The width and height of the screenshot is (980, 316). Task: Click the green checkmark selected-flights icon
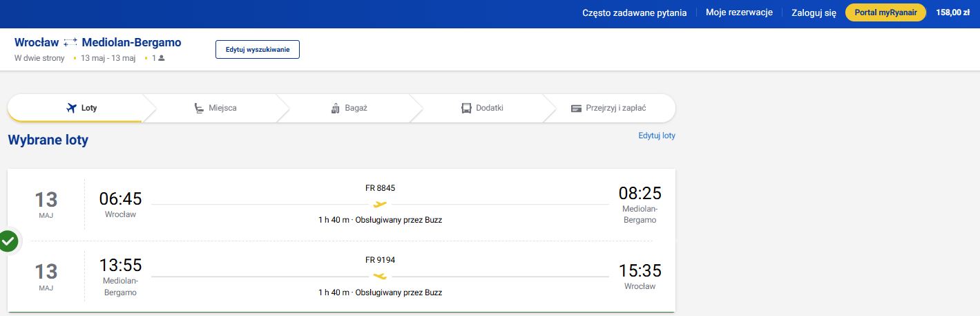pyautogui.click(x=8, y=241)
